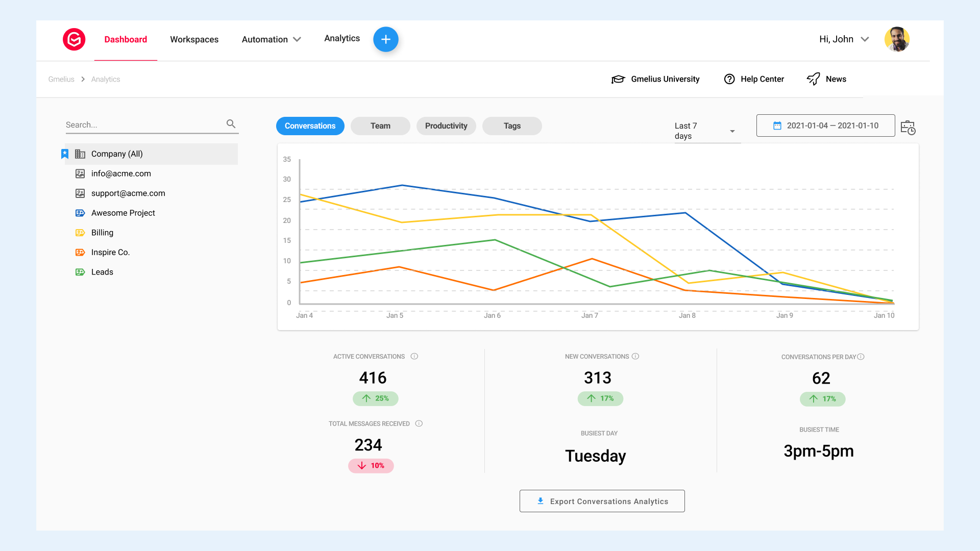Switch to the Productivity tab
Viewport: 980px width, 551px height.
[x=446, y=126]
